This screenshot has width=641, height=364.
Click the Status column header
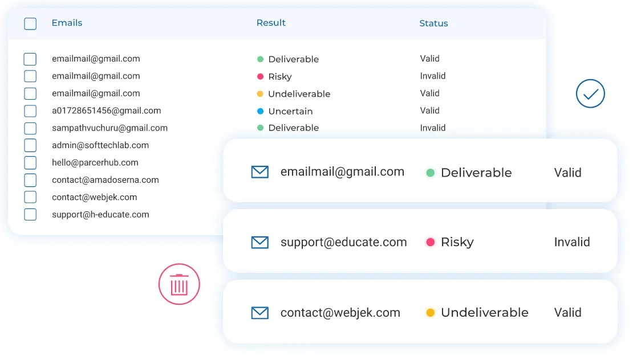433,23
